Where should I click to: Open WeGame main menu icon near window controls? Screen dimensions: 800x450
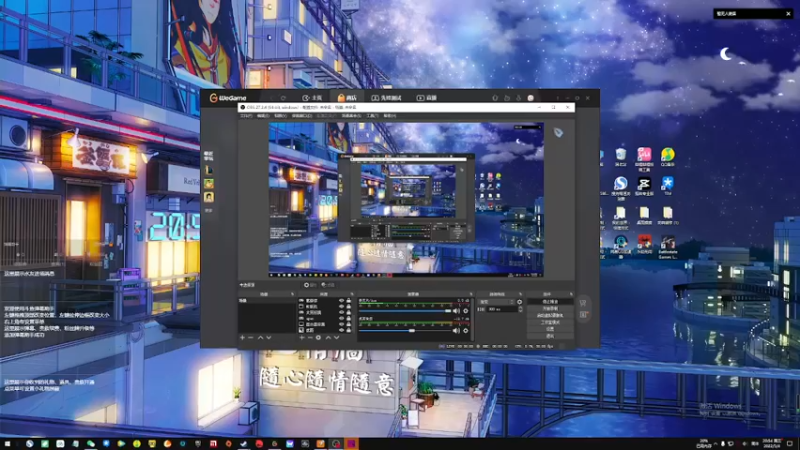558,98
